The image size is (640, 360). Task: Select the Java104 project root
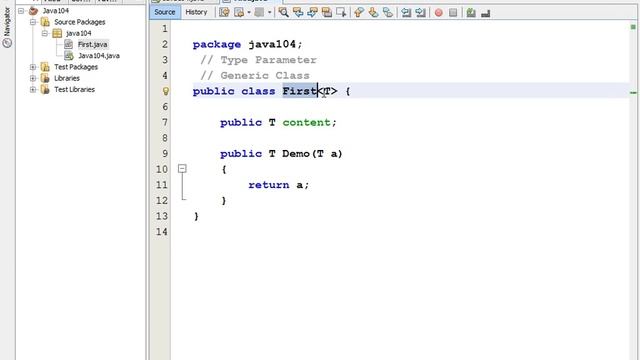[x=56, y=11]
